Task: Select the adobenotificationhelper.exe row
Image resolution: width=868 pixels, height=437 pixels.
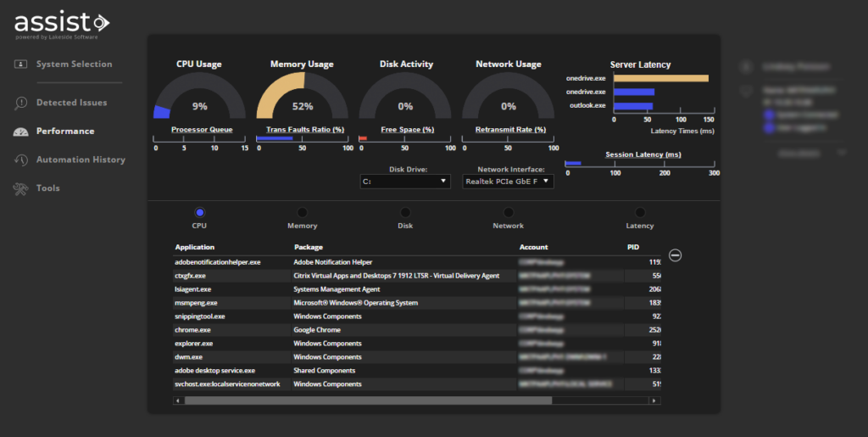Action: [x=417, y=262]
